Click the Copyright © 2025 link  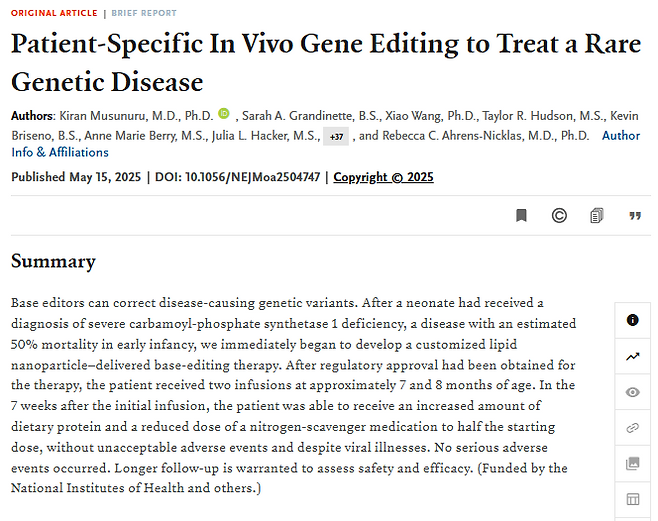coord(383,177)
